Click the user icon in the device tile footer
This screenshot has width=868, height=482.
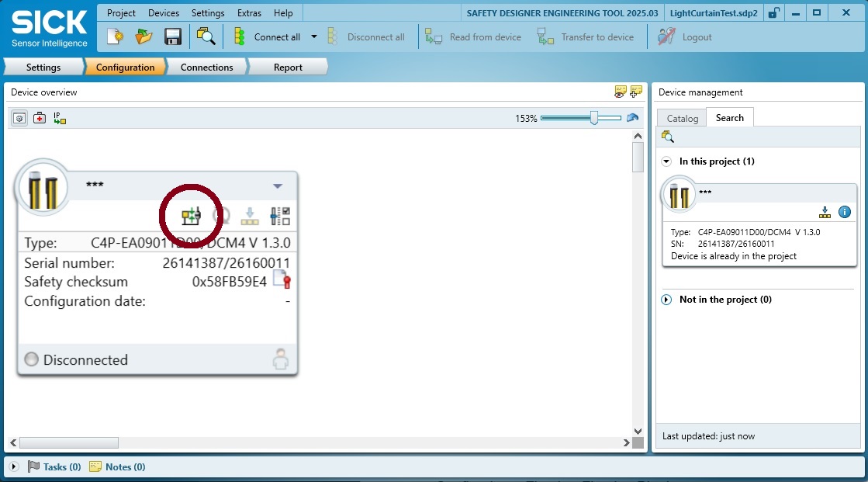coord(281,359)
